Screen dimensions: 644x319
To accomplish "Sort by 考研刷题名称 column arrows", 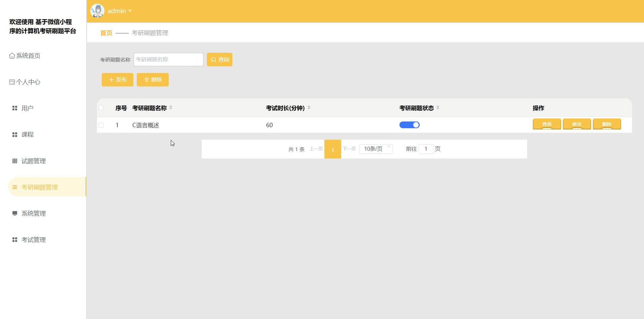I will [171, 108].
